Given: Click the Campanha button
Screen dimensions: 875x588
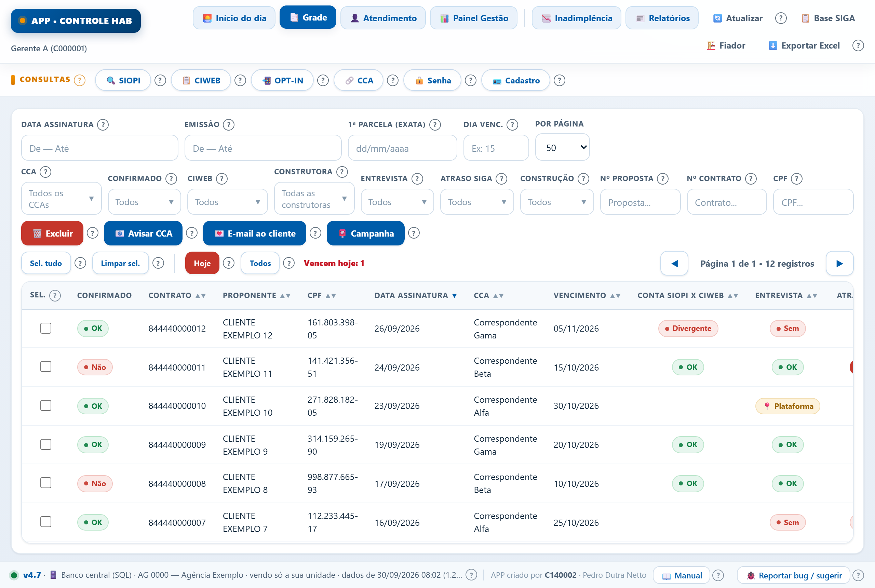Looking at the screenshot, I should click(365, 233).
